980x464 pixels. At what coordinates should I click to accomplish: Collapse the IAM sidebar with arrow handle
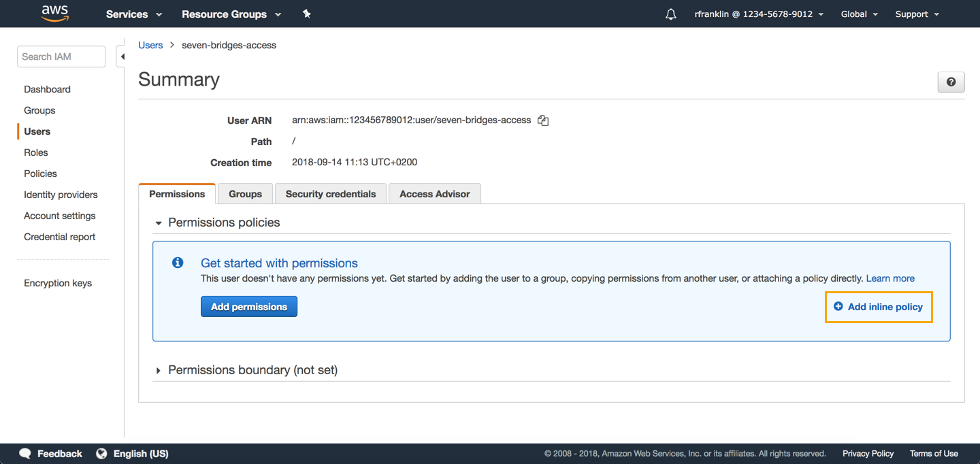122,56
